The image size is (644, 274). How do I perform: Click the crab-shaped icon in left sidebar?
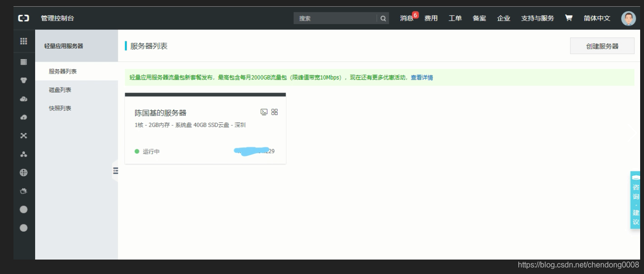pyautogui.click(x=23, y=191)
